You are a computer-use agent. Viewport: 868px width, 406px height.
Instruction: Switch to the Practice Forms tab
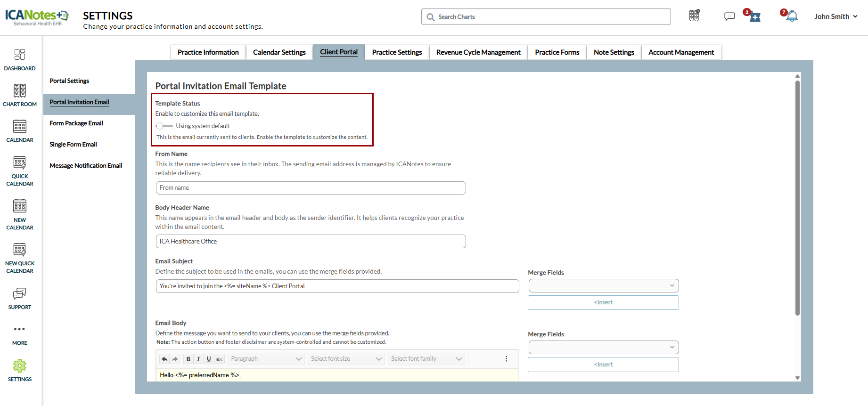557,52
